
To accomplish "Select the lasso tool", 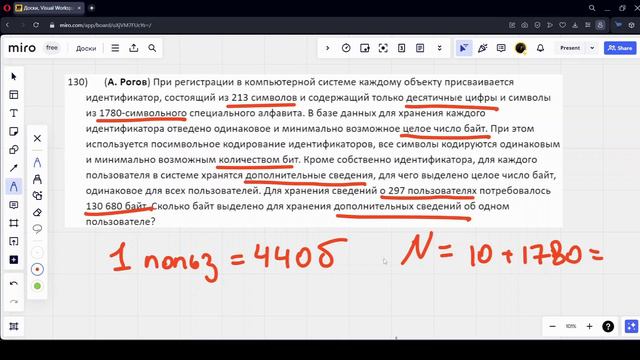I will pyautogui.click(x=37, y=229).
